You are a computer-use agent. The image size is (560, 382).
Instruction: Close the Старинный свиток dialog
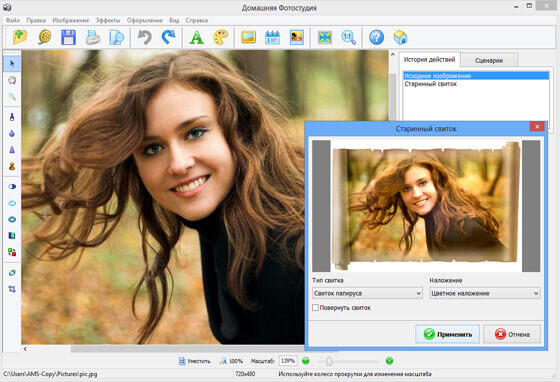coord(537,126)
